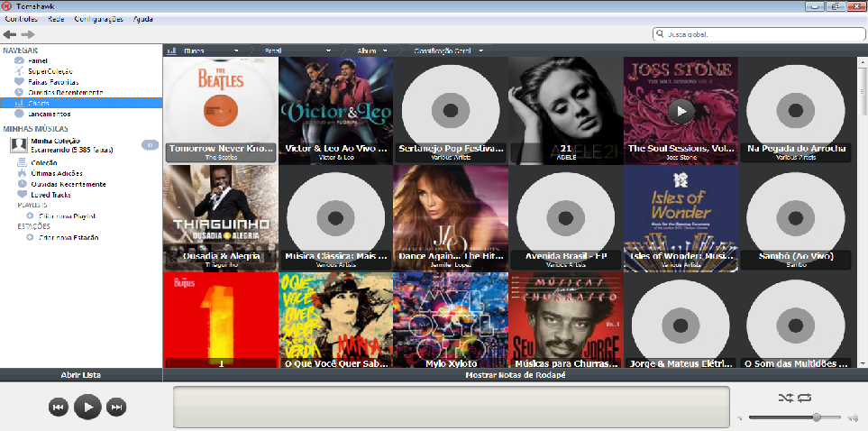Screen dimensions: 868x431
Task: Click the Abrir Lista button
Action: (x=81, y=375)
